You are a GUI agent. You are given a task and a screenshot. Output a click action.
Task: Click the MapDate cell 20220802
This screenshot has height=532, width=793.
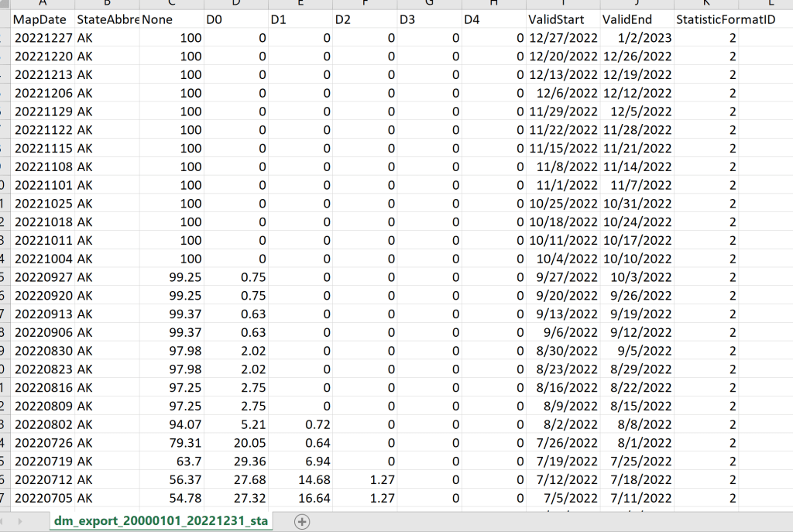(x=43, y=425)
